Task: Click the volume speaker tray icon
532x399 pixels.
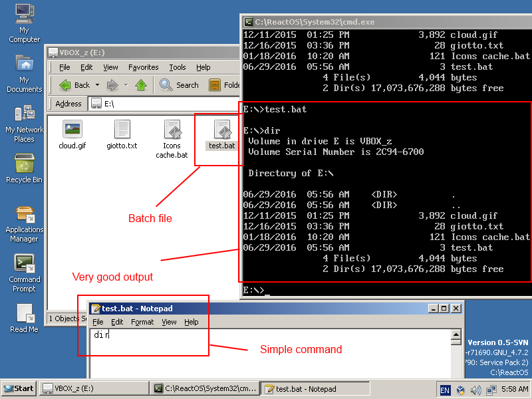Action: (x=475, y=389)
